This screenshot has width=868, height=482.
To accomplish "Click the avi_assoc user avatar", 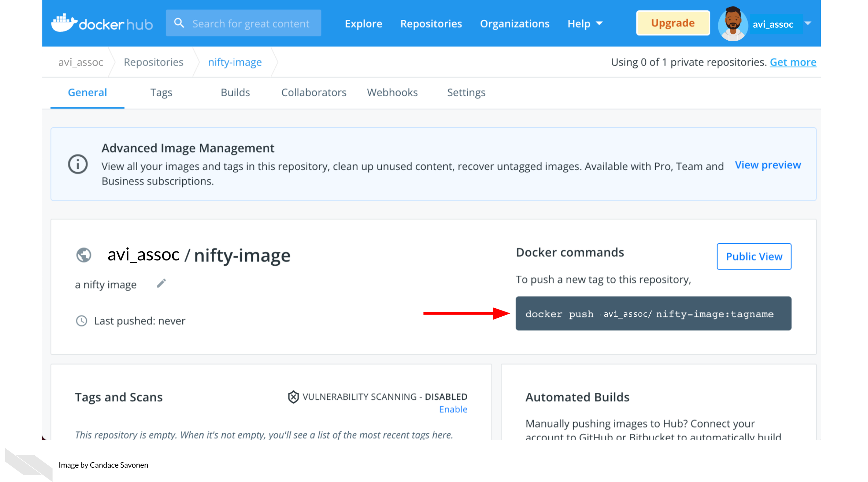I will pyautogui.click(x=733, y=24).
